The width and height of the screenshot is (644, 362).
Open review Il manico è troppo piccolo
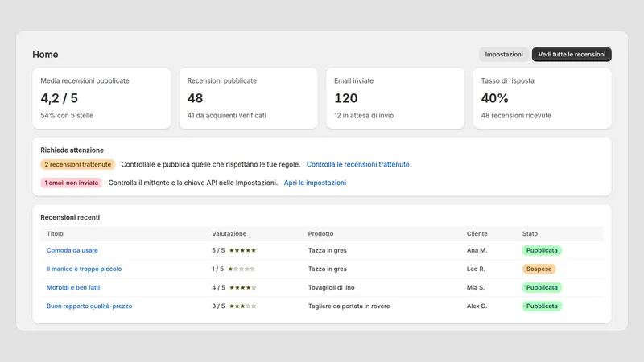coord(84,269)
